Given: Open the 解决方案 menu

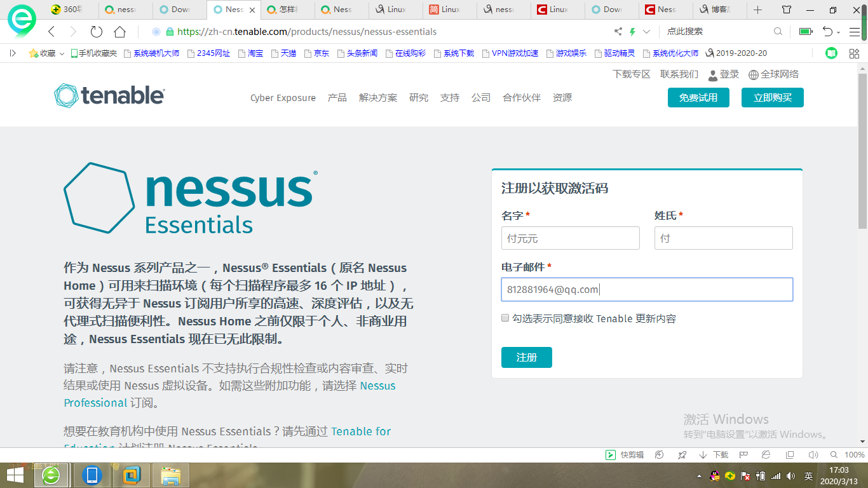Looking at the screenshot, I should pos(378,98).
